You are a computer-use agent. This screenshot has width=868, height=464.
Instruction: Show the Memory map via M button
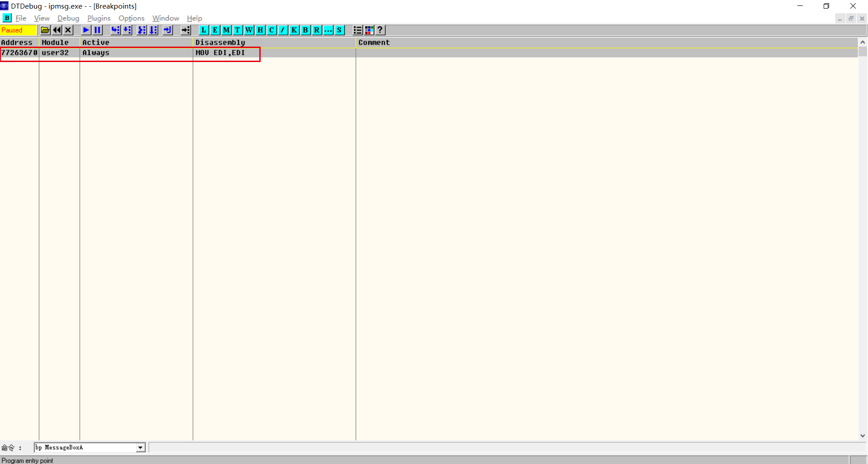coord(226,30)
